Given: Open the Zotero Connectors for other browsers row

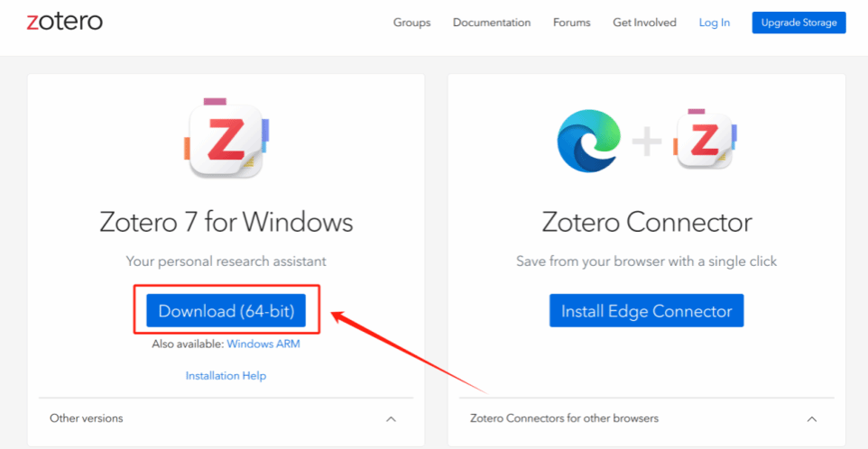Looking at the screenshot, I should (647, 418).
